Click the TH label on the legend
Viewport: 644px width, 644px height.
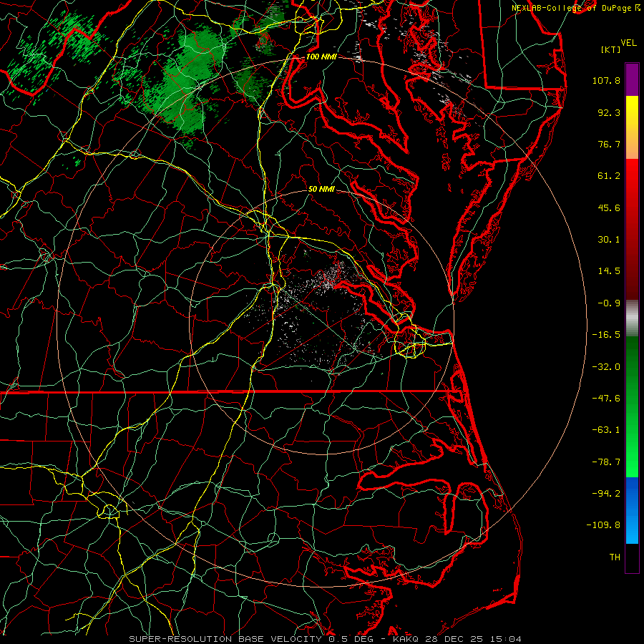(615, 557)
